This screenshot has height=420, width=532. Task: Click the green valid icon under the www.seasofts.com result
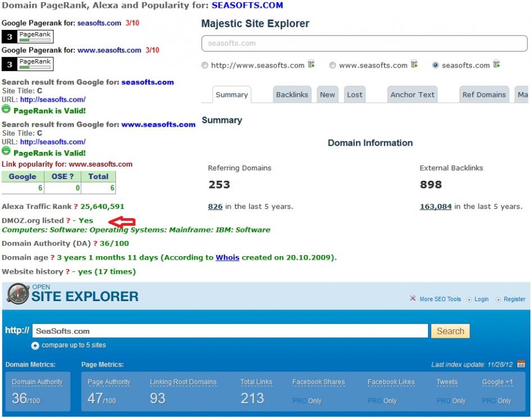tap(6, 150)
